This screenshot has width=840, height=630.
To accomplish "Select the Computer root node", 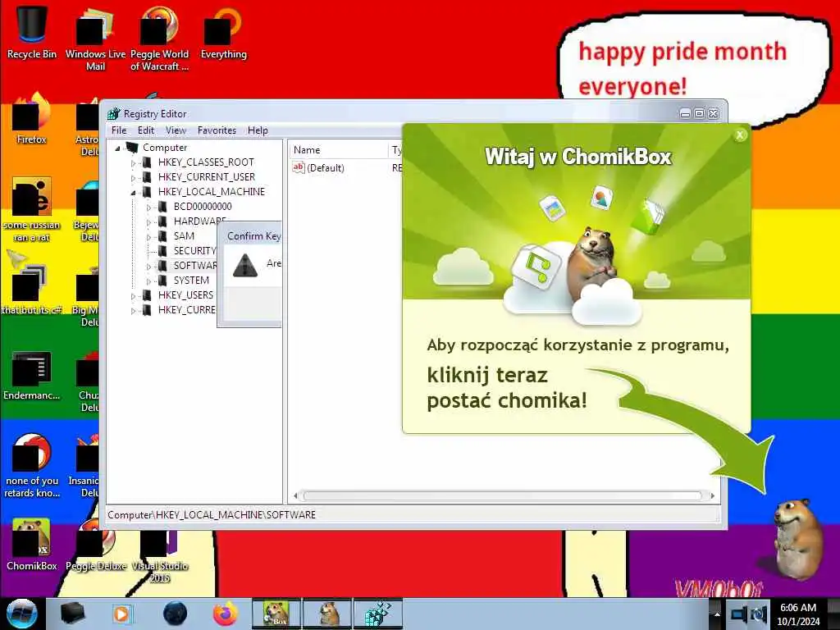I will pos(164,148).
